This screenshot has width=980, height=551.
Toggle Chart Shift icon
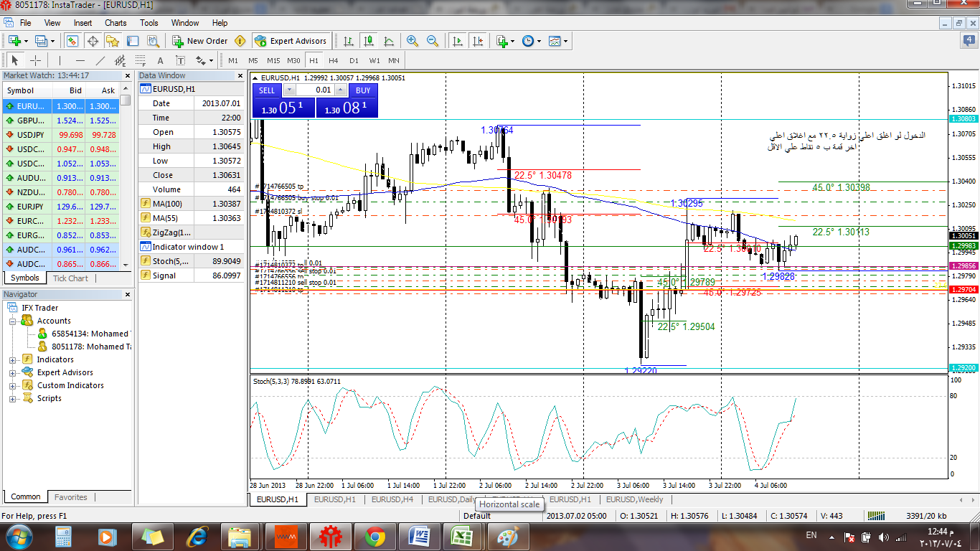coord(477,41)
